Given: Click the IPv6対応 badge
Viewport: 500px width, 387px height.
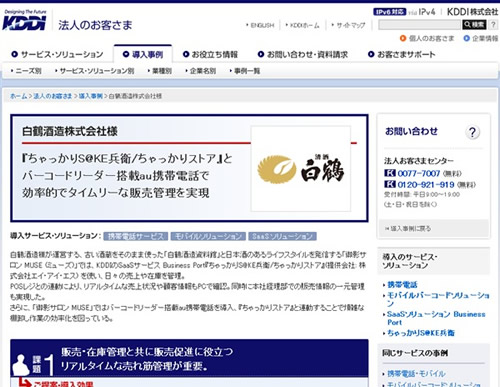Looking at the screenshot, I should tap(389, 12).
